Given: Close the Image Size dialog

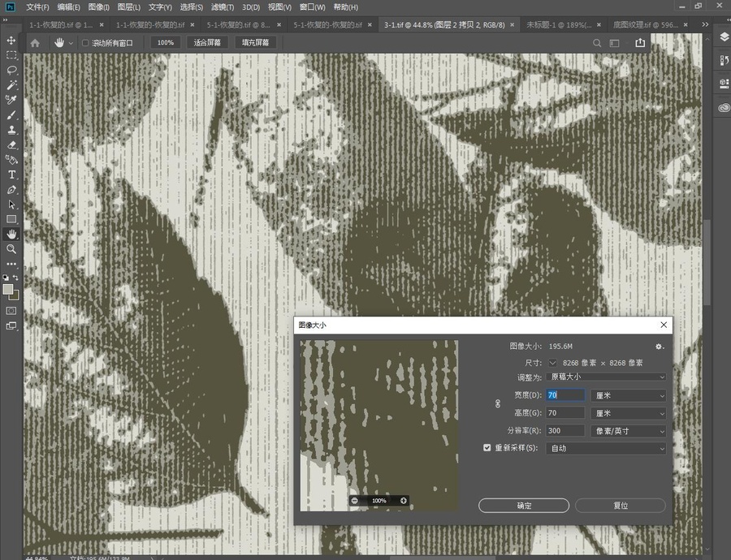Looking at the screenshot, I should pos(664,325).
